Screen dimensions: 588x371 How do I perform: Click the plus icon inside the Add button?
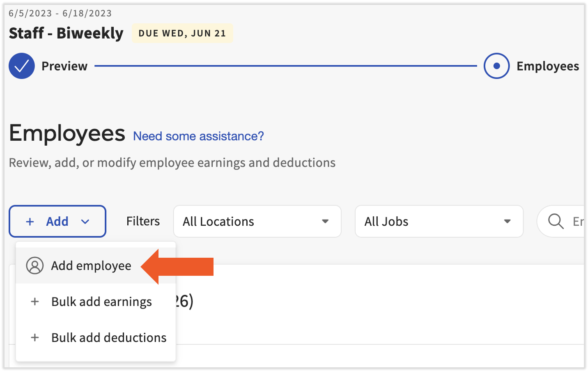[x=30, y=221]
